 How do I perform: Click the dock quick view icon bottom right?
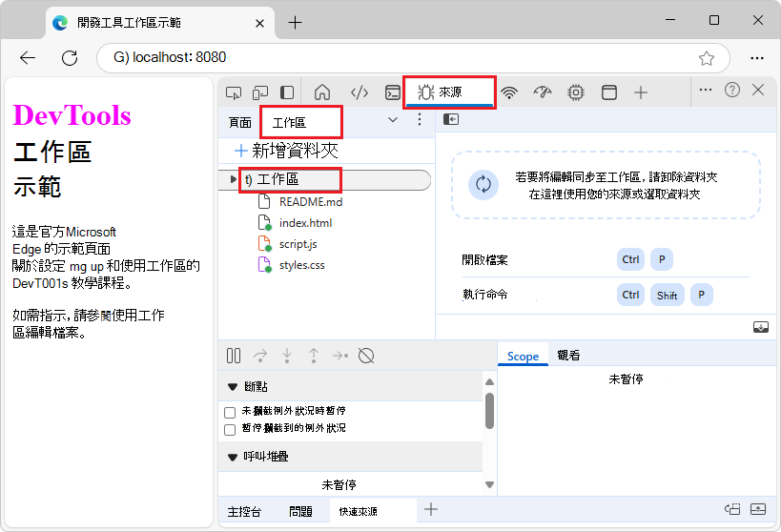point(732,509)
